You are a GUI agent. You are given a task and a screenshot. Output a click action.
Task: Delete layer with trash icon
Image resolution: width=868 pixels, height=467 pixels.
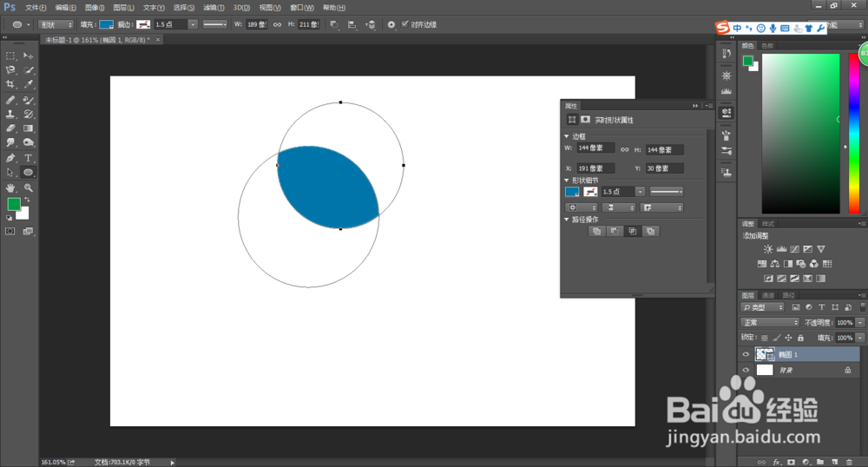pos(849,462)
